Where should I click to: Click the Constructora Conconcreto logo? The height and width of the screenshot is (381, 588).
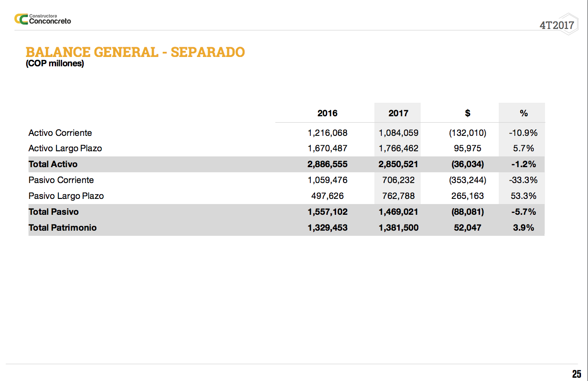point(43,19)
